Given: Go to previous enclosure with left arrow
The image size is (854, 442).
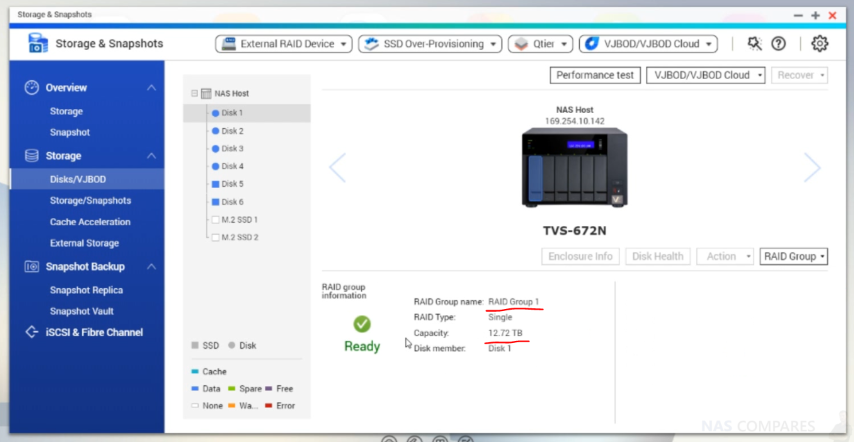Looking at the screenshot, I should click(x=337, y=168).
